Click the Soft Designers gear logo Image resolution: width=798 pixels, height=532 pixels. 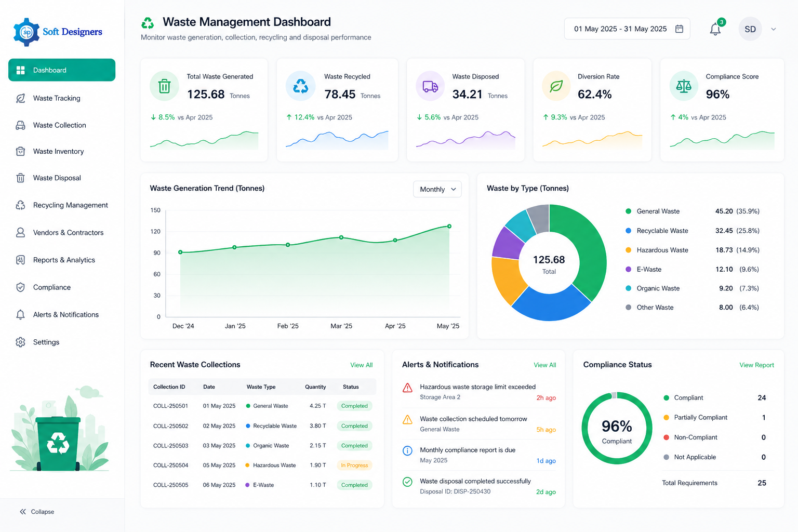pyautogui.click(x=26, y=32)
